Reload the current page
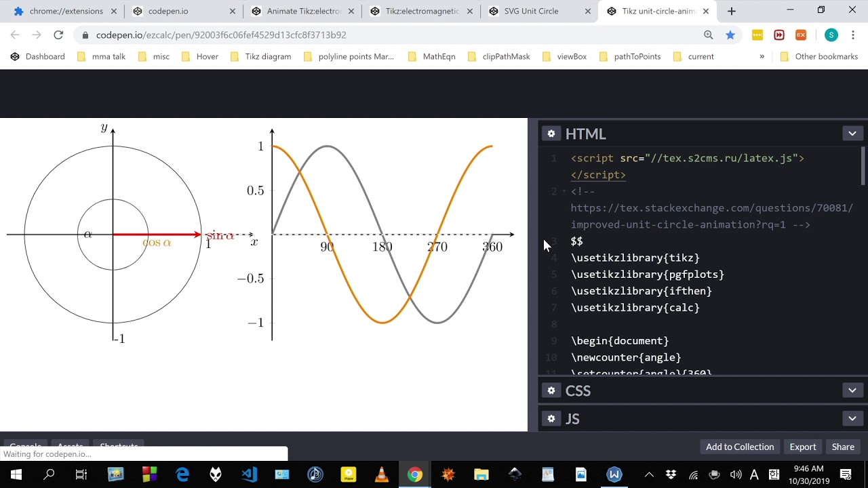This screenshot has height=488, width=868. click(58, 35)
